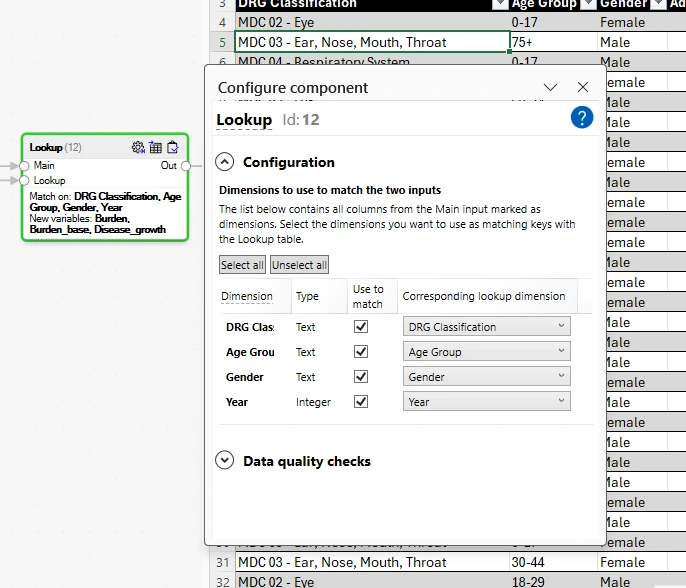Viewport: 686px width, 588px height.
Task: Uncheck Use to match for Age Group
Action: click(361, 351)
